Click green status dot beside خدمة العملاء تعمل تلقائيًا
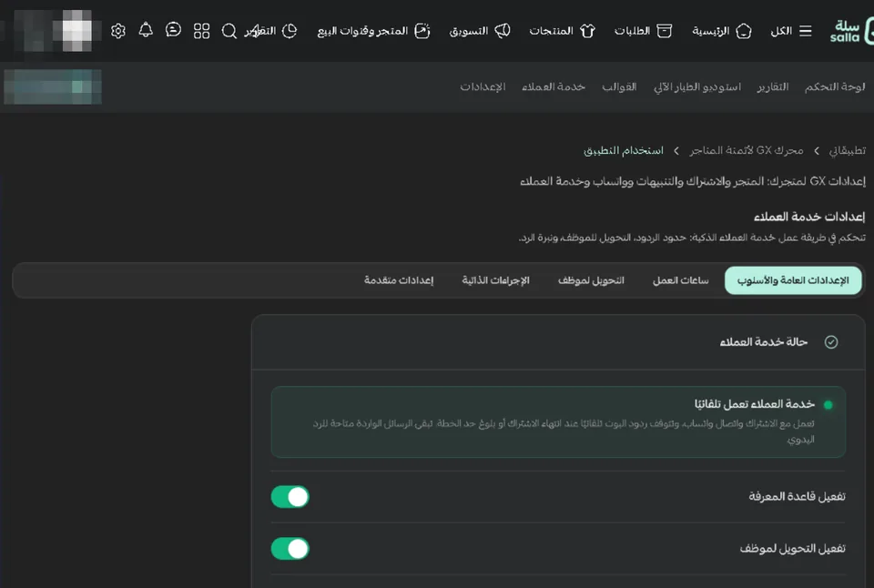Image resolution: width=874 pixels, height=588 pixels. [x=828, y=405]
